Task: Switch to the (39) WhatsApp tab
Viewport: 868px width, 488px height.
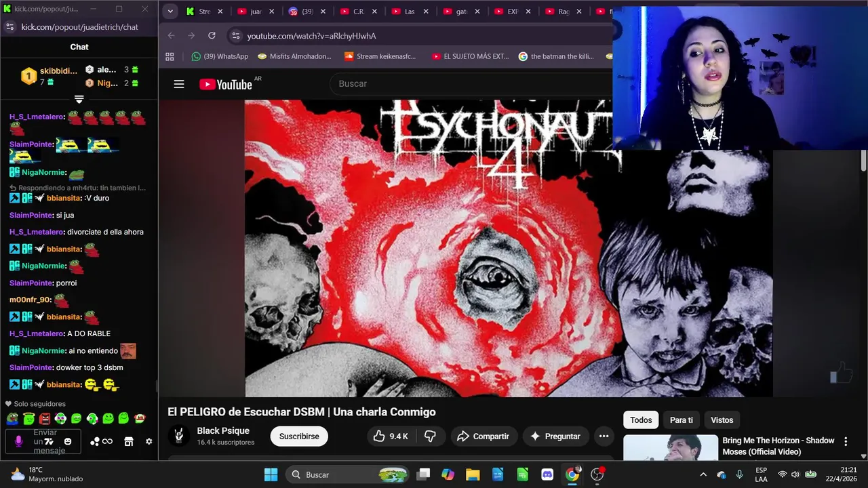Action: tap(308, 12)
